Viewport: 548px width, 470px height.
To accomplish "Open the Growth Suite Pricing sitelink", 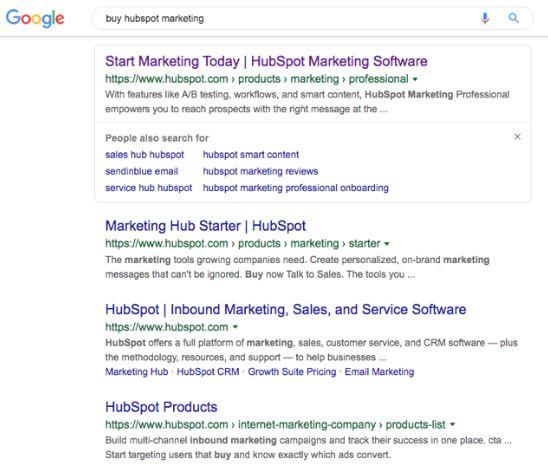I will (x=292, y=372).
